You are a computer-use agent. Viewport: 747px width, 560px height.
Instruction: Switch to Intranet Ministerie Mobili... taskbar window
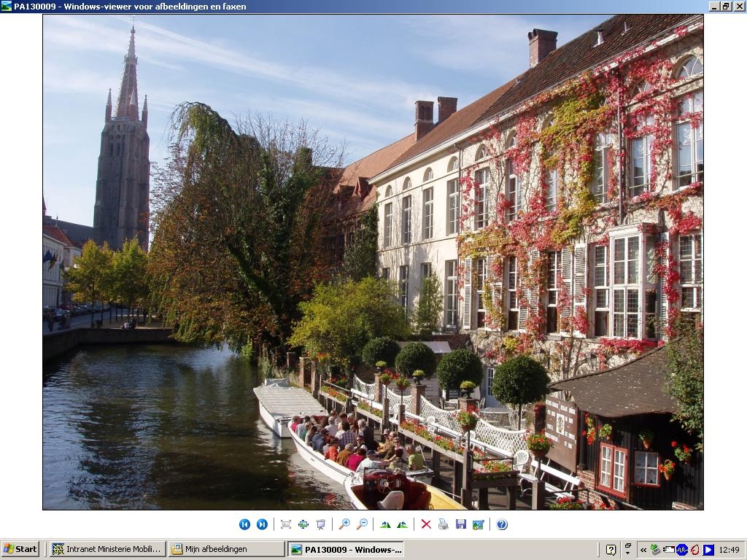(108, 549)
